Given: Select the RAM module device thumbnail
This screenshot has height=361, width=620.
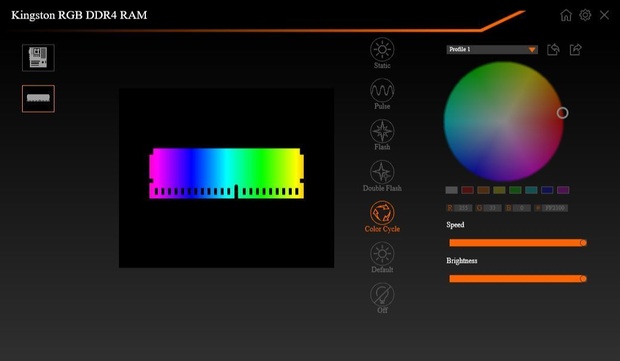Looking at the screenshot, I should [x=38, y=98].
